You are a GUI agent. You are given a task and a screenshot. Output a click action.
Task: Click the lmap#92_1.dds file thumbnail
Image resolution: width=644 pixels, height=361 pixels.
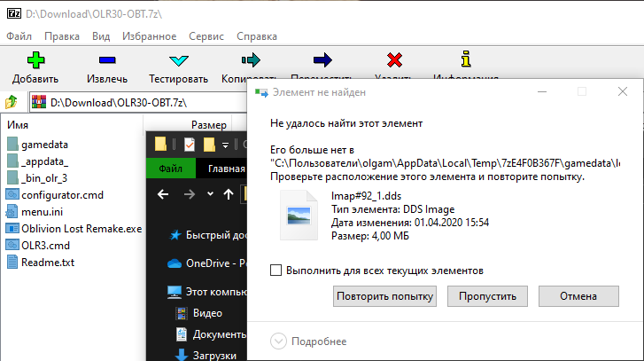pos(299,215)
